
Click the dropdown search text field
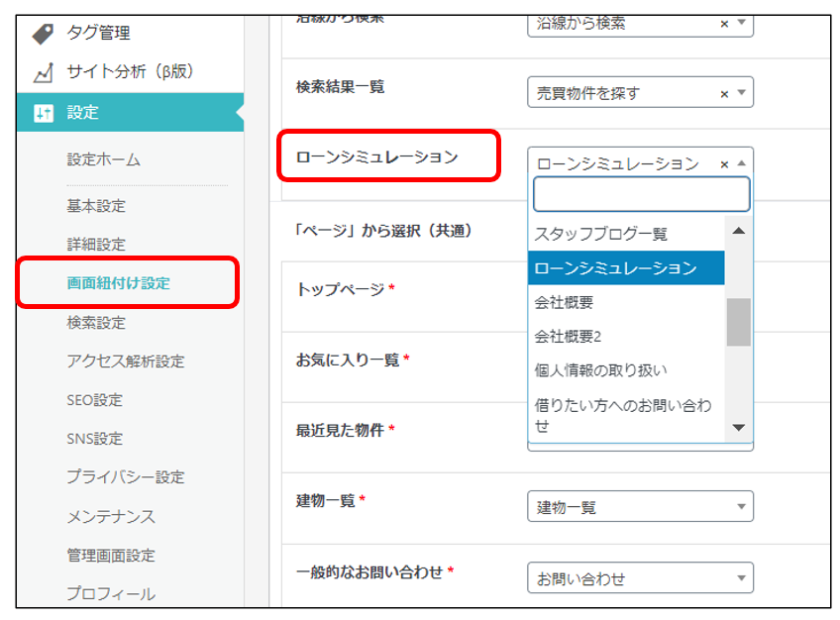pos(641,194)
